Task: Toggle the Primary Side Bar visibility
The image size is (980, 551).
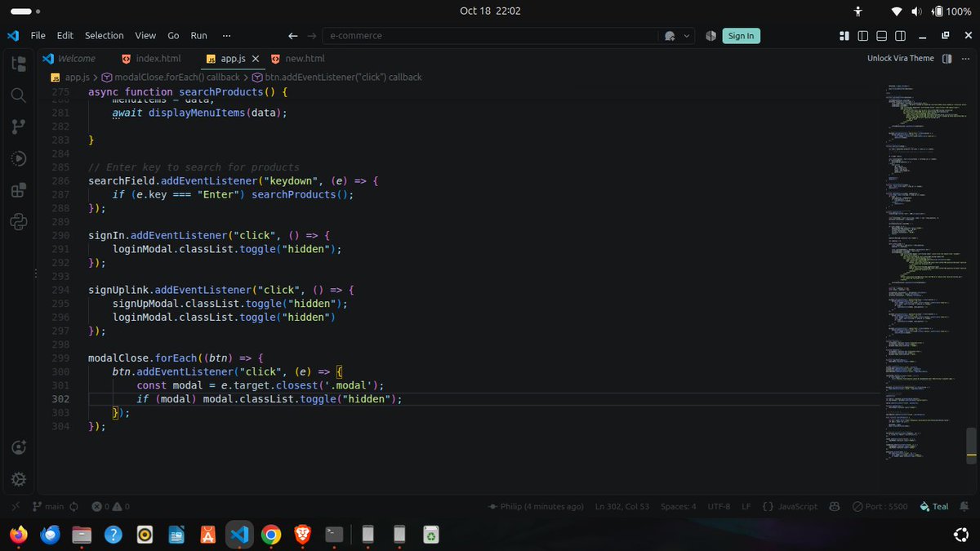Action: [863, 36]
